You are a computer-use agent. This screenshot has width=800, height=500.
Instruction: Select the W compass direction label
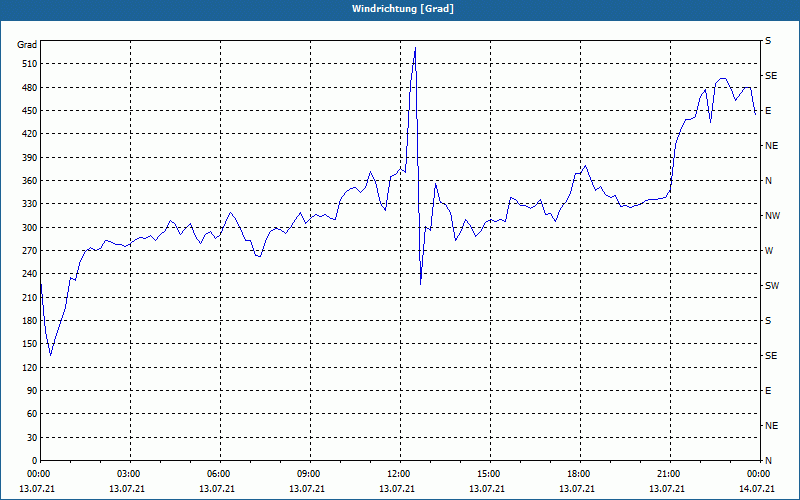pyautogui.click(x=769, y=251)
